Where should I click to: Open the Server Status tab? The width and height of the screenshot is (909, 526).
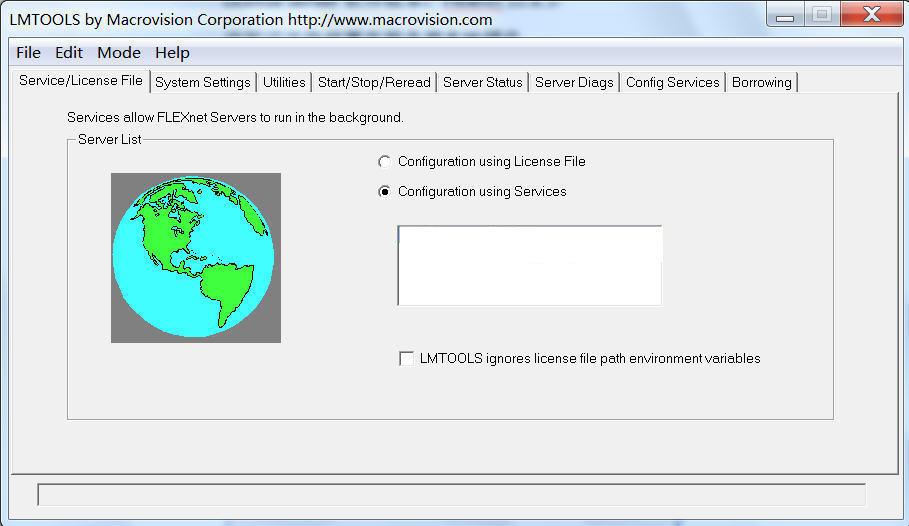(483, 82)
